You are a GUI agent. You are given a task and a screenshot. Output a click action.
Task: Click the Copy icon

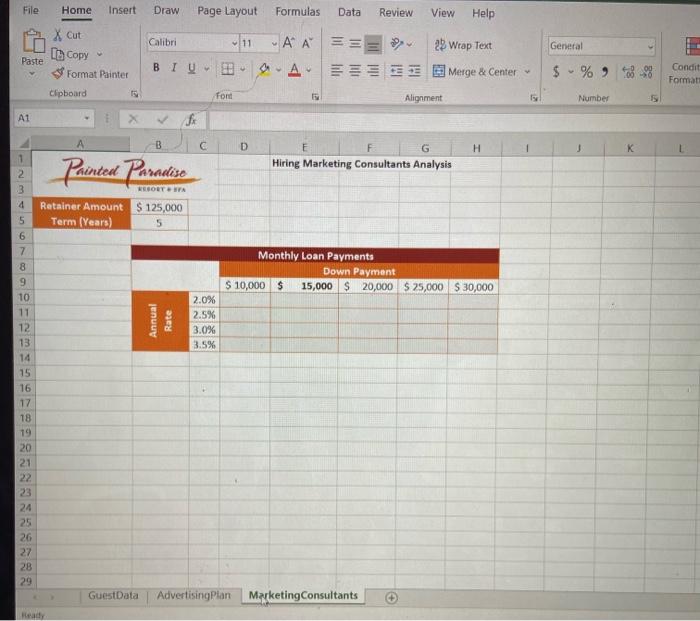58,54
